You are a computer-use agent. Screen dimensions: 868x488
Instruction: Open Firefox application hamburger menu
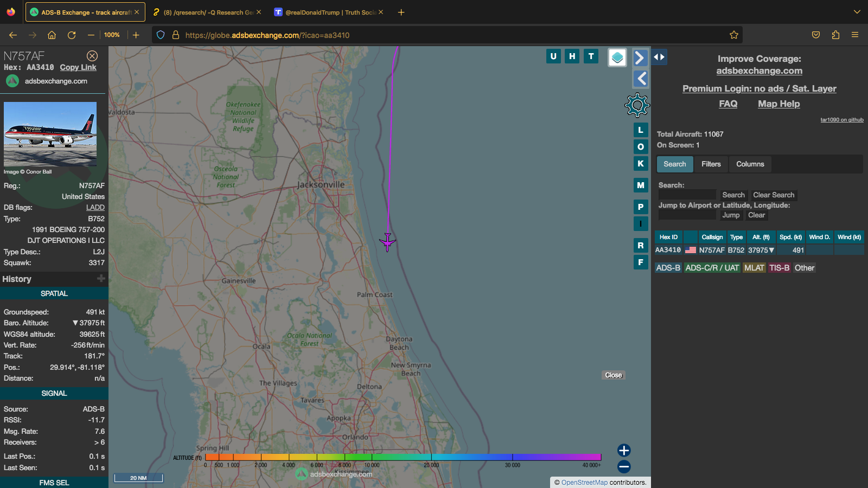click(x=855, y=35)
